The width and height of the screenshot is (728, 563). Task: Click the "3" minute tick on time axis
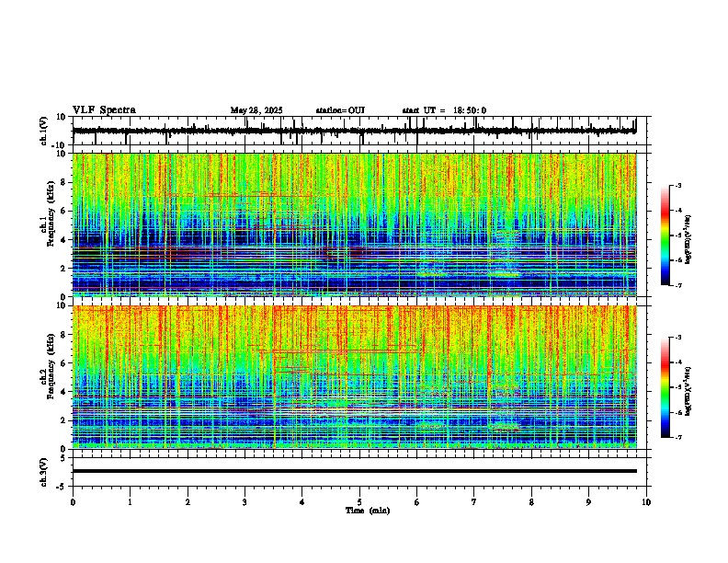[245, 502]
